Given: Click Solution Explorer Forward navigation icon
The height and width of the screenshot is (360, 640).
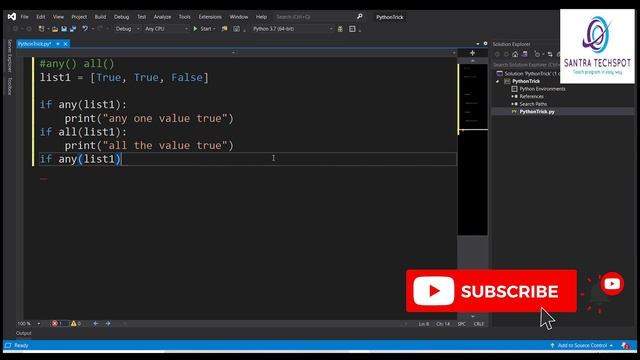Looking at the screenshot, I should [x=506, y=54].
